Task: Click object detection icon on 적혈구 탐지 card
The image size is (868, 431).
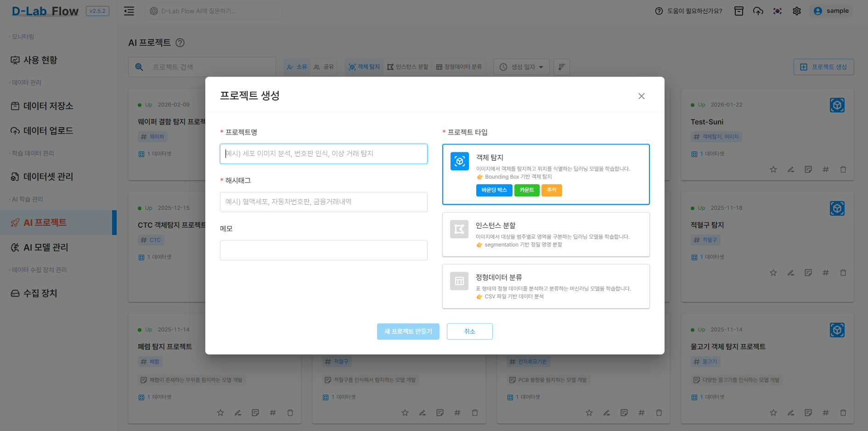Action: [x=837, y=209]
